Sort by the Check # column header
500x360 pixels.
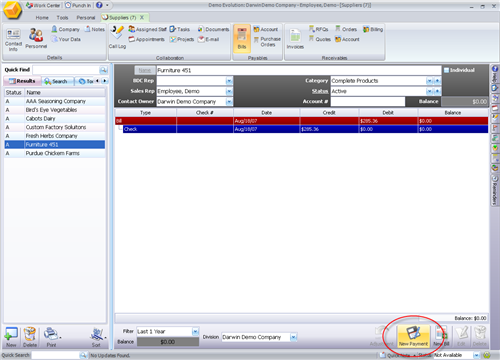click(x=205, y=113)
